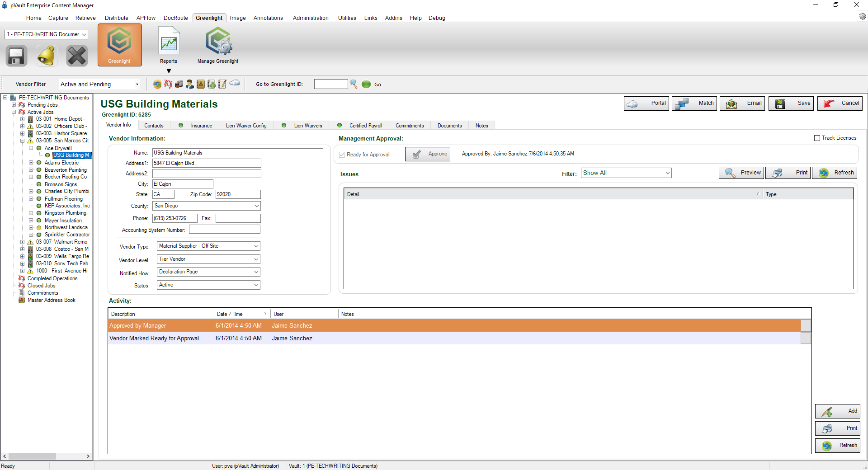Click the Portal button
Viewport: 868px width, 470px height.
click(x=646, y=103)
